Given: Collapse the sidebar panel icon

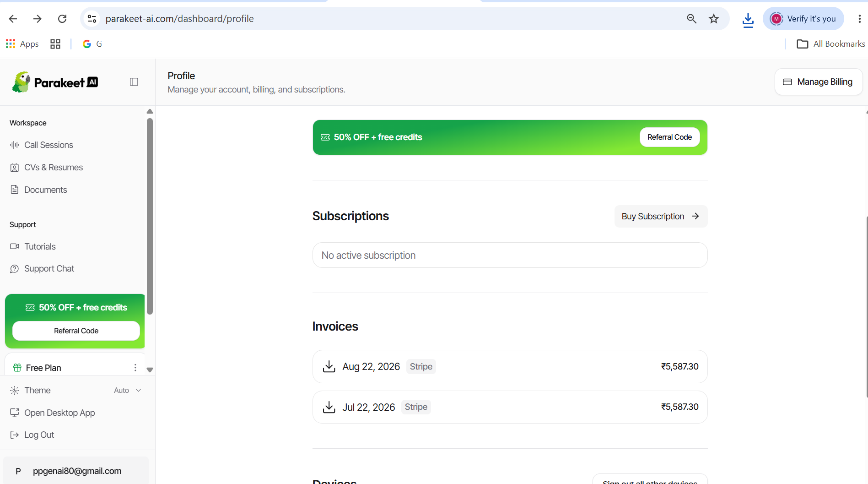Looking at the screenshot, I should [134, 82].
